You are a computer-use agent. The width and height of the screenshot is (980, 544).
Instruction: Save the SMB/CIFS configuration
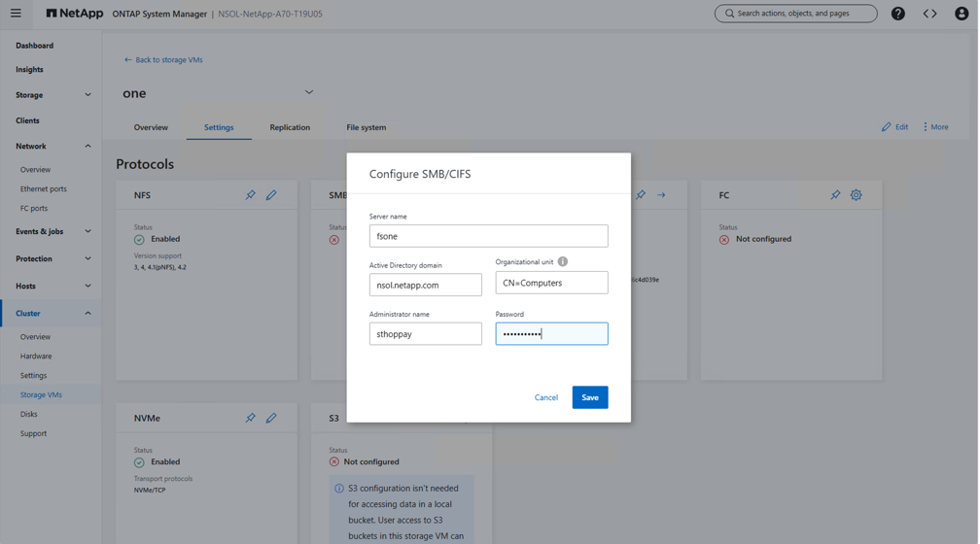point(589,397)
